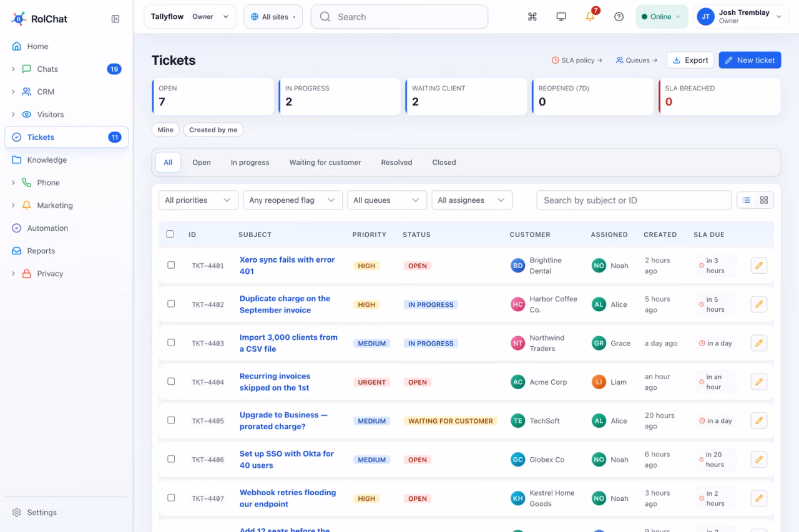Screen dimensions: 799x532
Task: Open Knowledge folder in sidebar
Action: [66, 160]
